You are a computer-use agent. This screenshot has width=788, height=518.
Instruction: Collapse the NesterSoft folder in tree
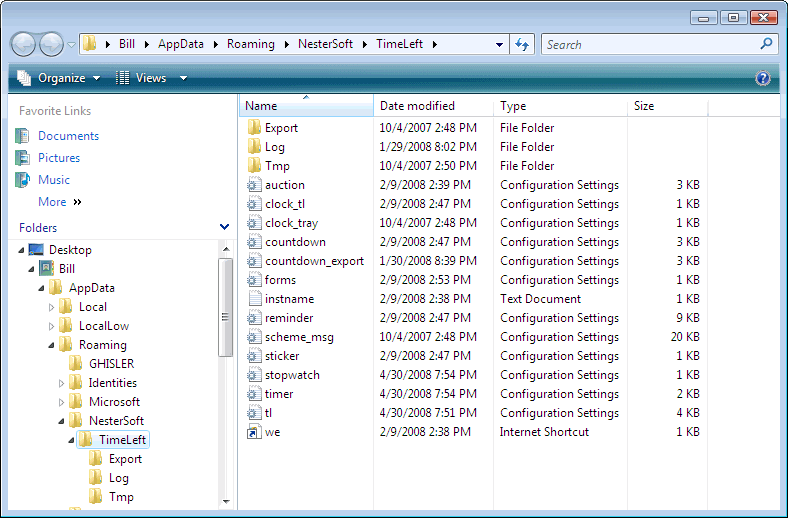61,421
